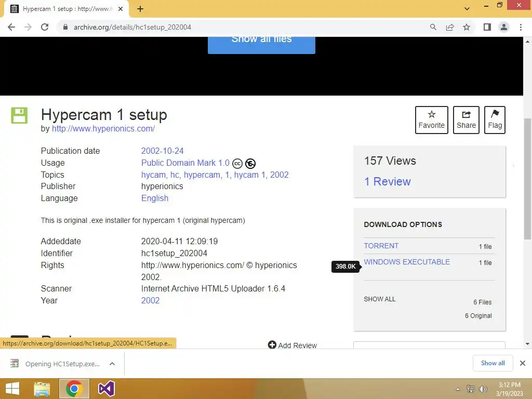This screenshot has height=399, width=532.
Task: Download via TORRENT link
Action: [381, 246]
